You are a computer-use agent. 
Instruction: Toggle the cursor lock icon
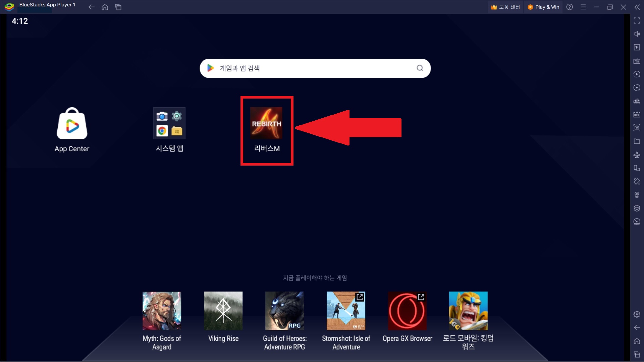[x=637, y=48]
